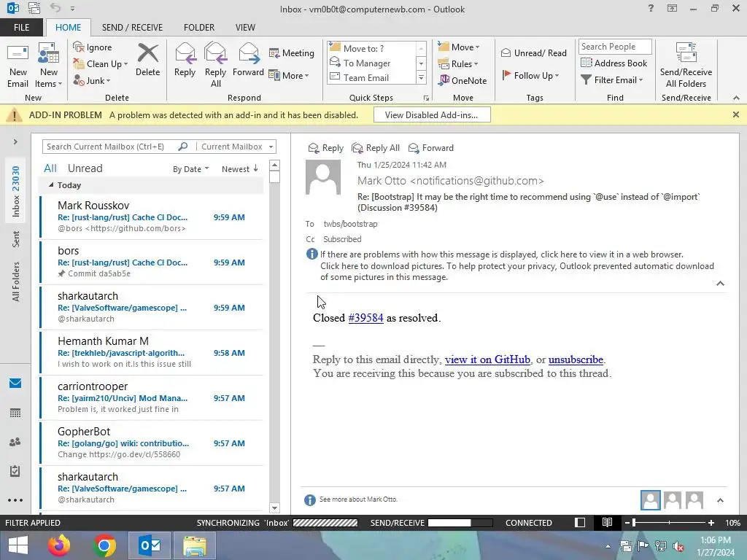
Task: Click the reading pane Reply button
Action: [x=326, y=148]
